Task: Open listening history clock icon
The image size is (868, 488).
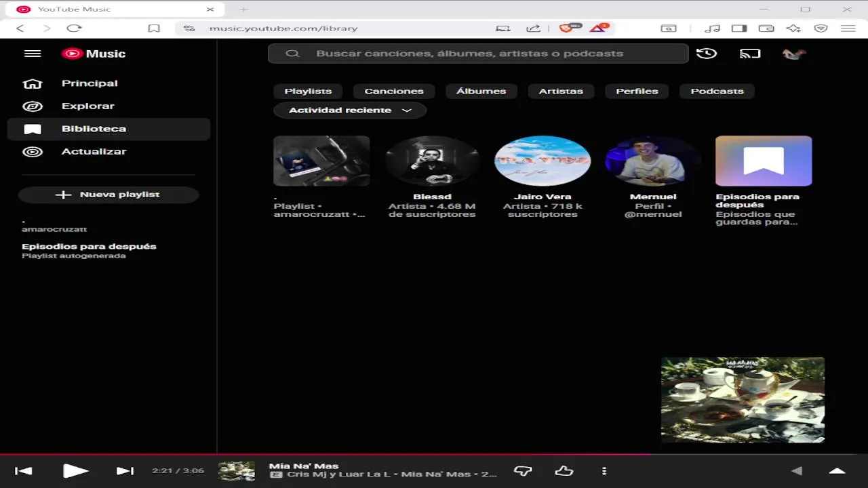Action: (707, 54)
